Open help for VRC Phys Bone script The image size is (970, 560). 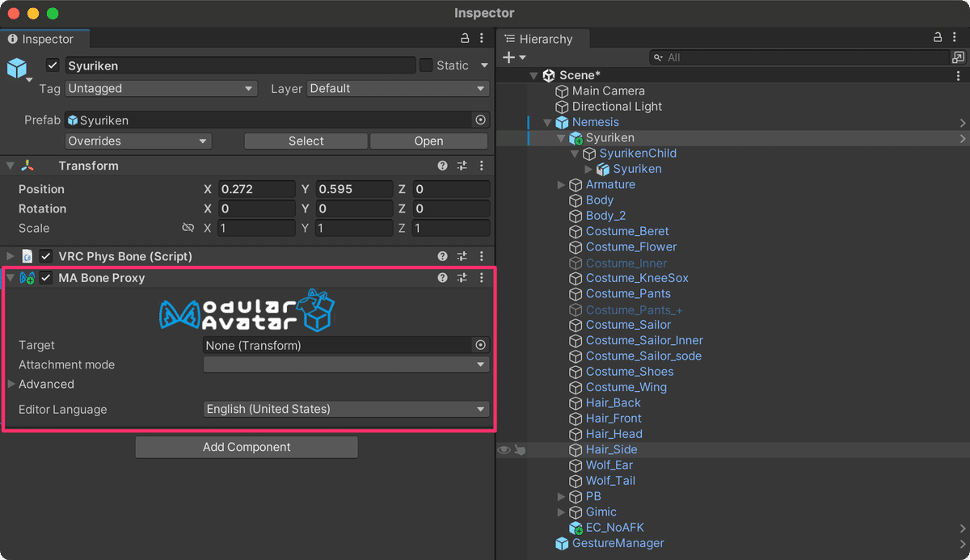pos(443,256)
